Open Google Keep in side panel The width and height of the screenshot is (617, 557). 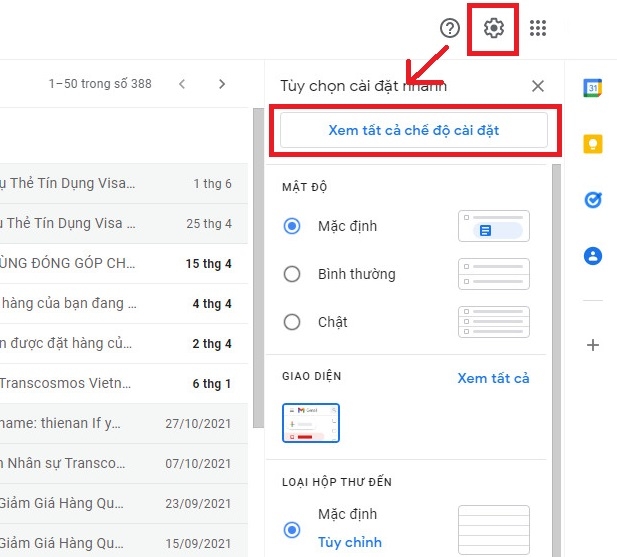(x=593, y=144)
